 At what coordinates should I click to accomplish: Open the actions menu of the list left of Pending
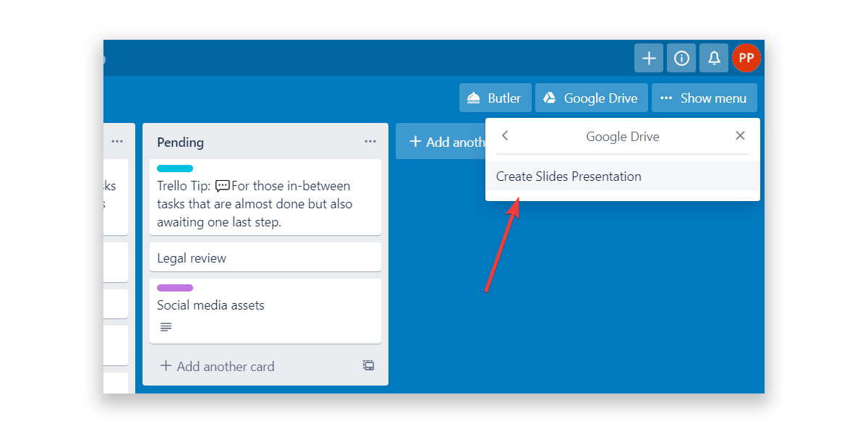117,142
